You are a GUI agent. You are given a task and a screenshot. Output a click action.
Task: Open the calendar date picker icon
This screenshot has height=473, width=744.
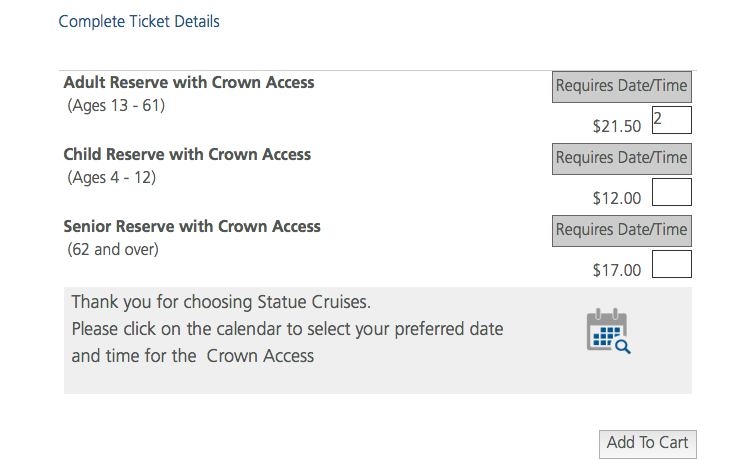pos(609,331)
